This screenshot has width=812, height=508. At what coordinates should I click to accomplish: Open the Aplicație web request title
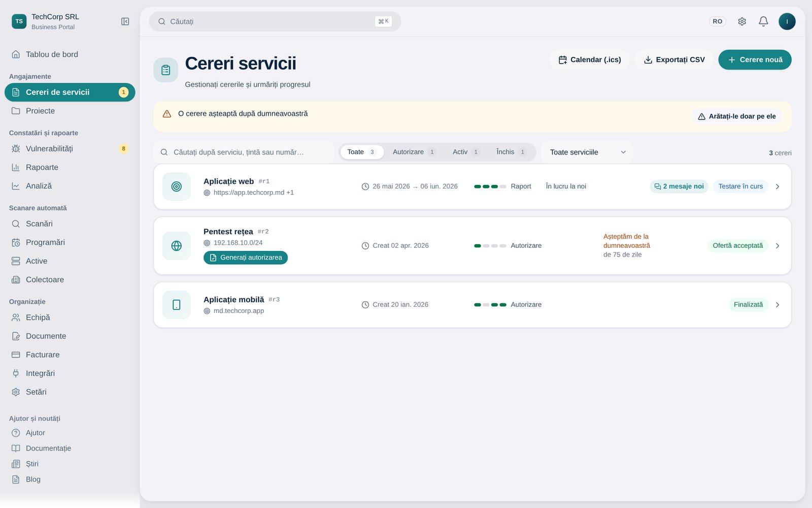click(x=229, y=181)
